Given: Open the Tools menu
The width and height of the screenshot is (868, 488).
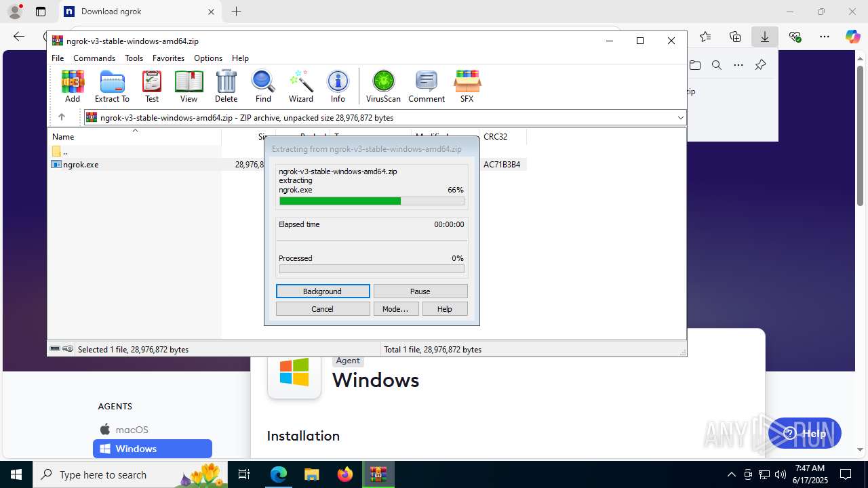Looking at the screenshot, I should point(134,58).
